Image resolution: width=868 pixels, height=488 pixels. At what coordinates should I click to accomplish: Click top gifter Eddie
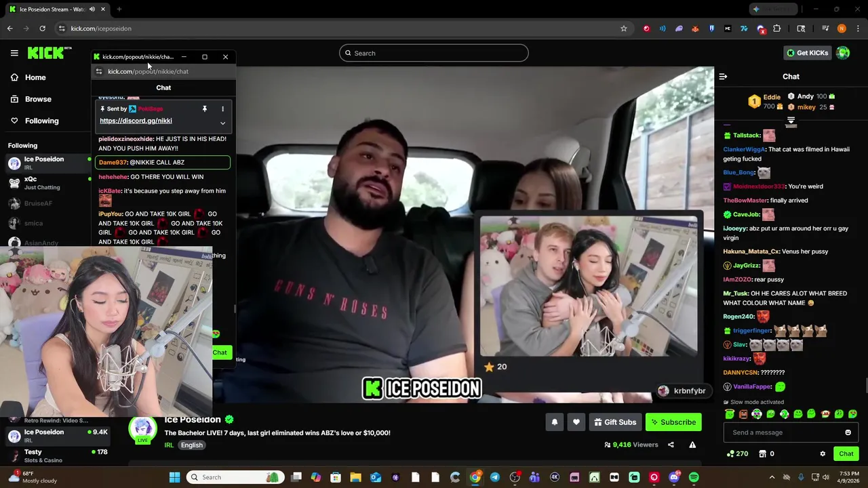[772, 97]
